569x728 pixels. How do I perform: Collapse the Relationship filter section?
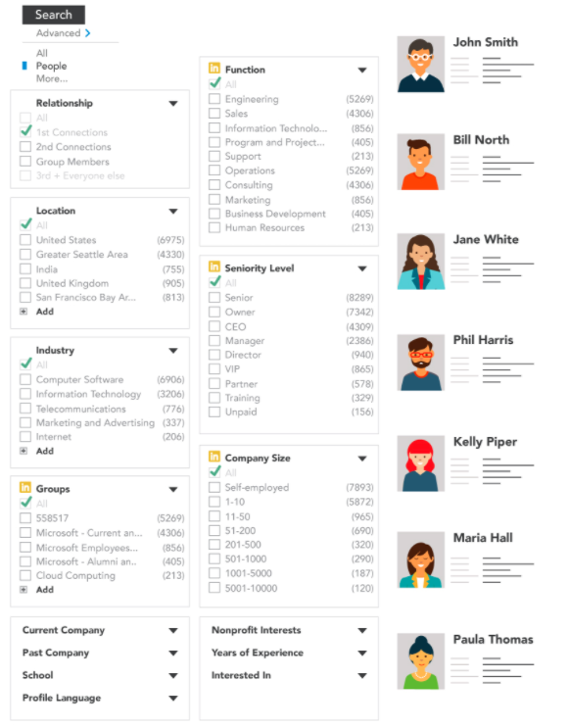173,103
